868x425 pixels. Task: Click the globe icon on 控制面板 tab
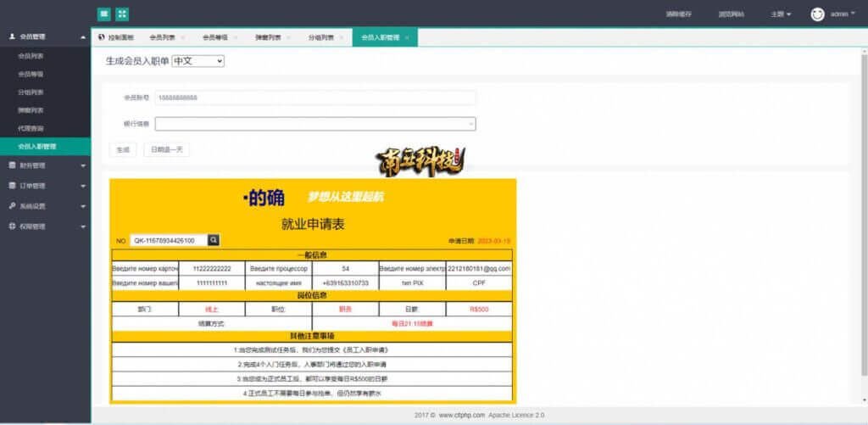pos(102,38)
